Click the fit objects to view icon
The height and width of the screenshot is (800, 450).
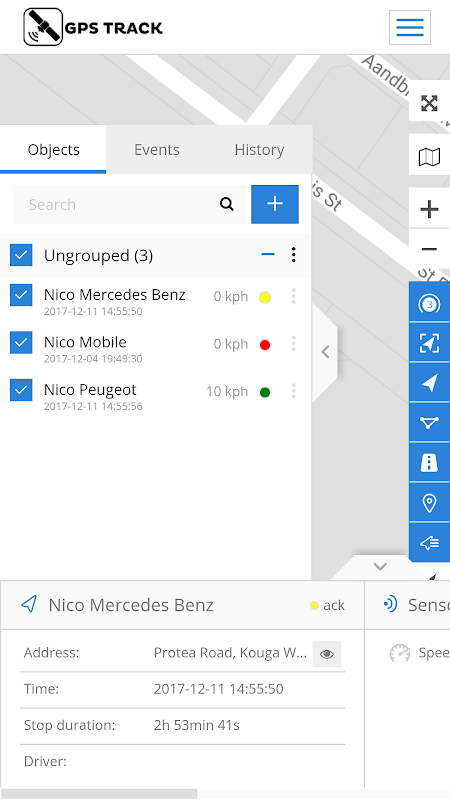(429, 343)
